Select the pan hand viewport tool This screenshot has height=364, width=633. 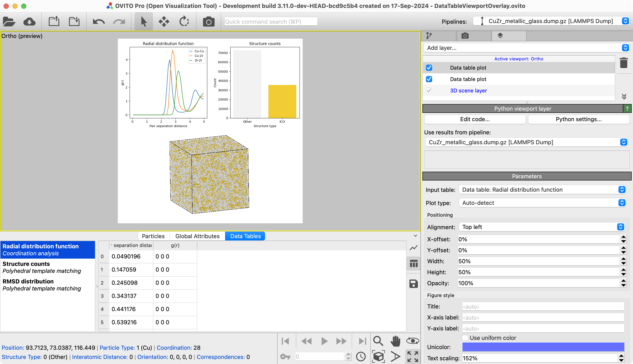(x=395, y=341)
